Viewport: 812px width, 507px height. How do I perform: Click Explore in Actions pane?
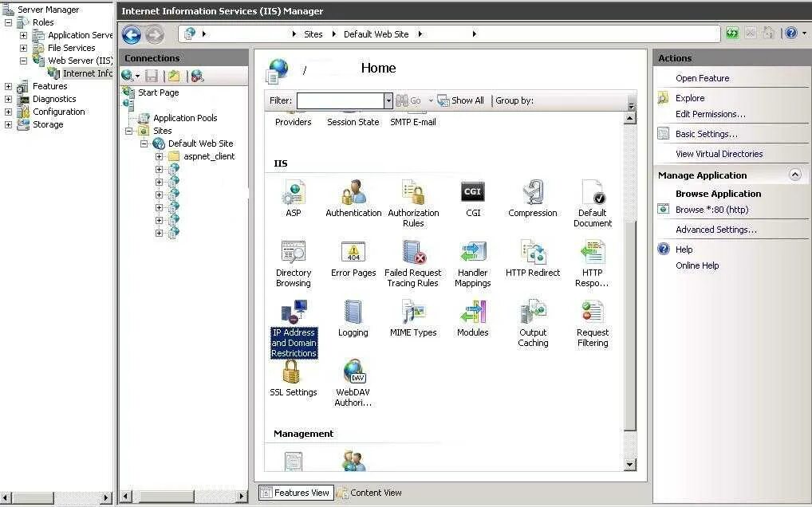coord(690,98)
